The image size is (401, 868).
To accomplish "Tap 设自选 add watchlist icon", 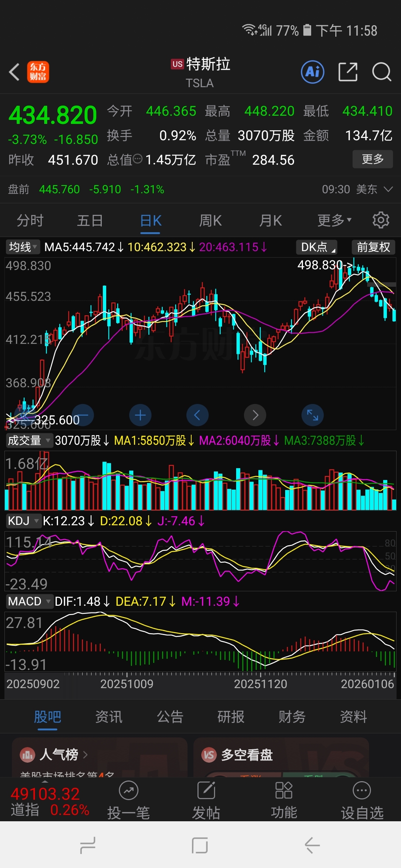I will [362, 790].
